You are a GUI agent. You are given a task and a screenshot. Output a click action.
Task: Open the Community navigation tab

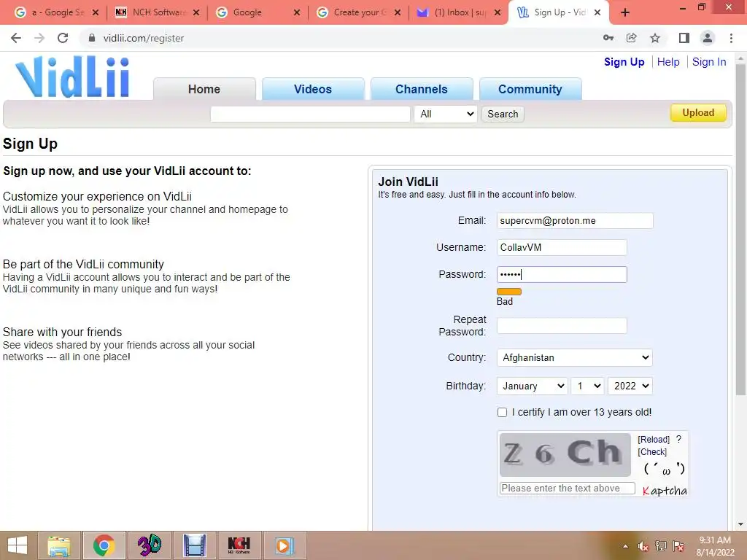click(x=530, y=89)
